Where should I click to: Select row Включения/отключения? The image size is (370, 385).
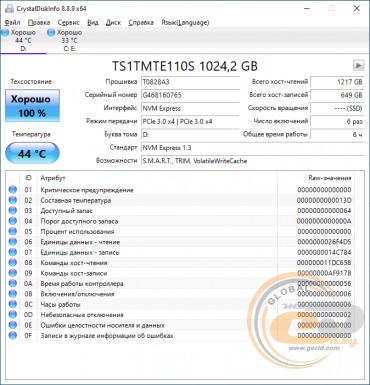pyautogui.click(x=180, y=294)
